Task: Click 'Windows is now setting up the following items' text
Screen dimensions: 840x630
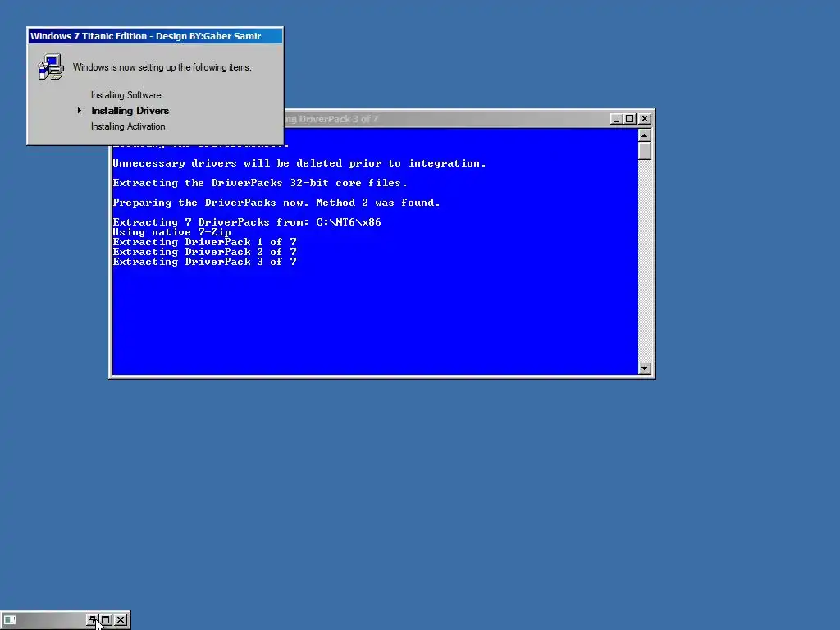Action: click(162, 67)
